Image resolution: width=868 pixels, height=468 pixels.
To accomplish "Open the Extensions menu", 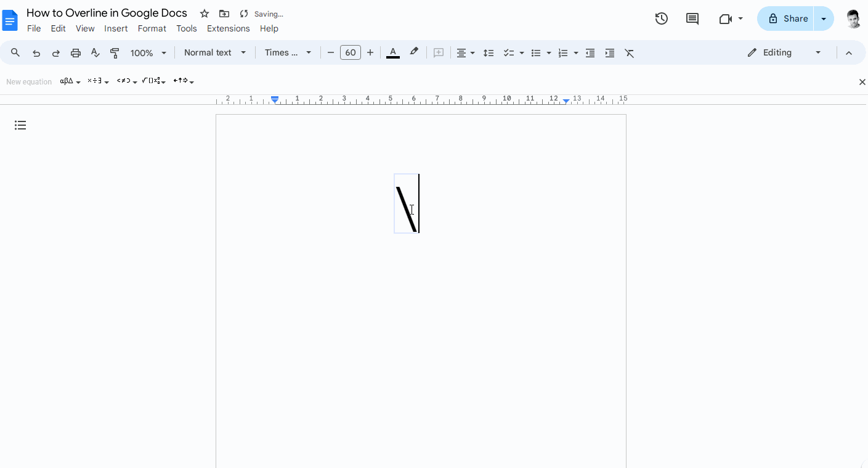I will tap(228, 28).
